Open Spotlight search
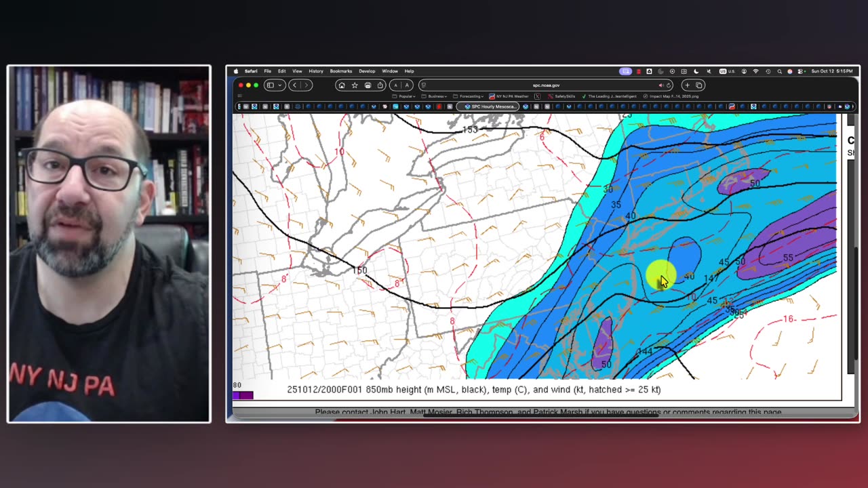 779,71
